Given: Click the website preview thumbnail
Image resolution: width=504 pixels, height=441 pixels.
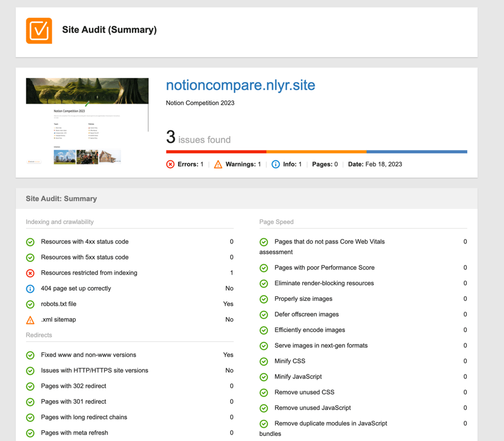Looking at the screenshot, I should tap(87, 122).
